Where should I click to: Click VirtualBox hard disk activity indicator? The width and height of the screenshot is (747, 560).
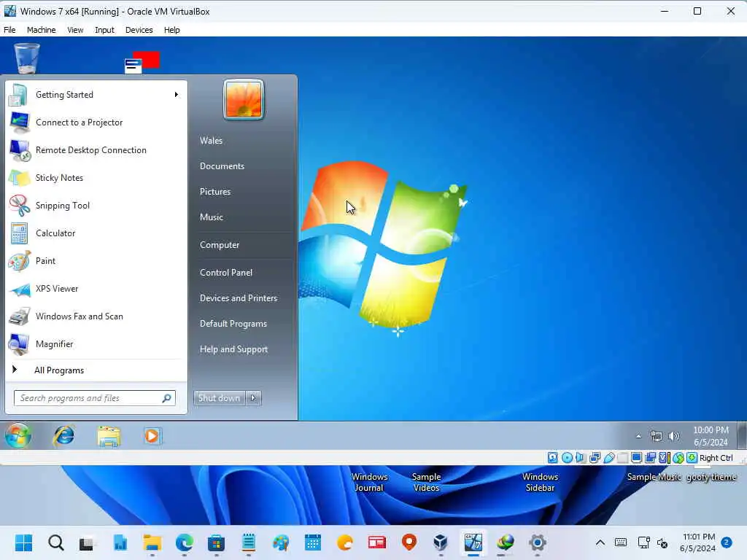553,458
